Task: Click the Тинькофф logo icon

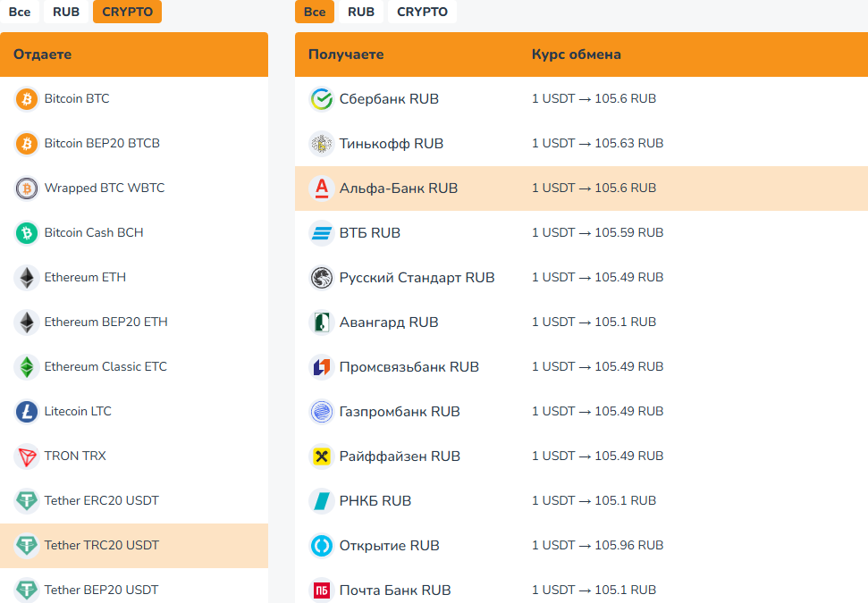Action: click(322, 144)
